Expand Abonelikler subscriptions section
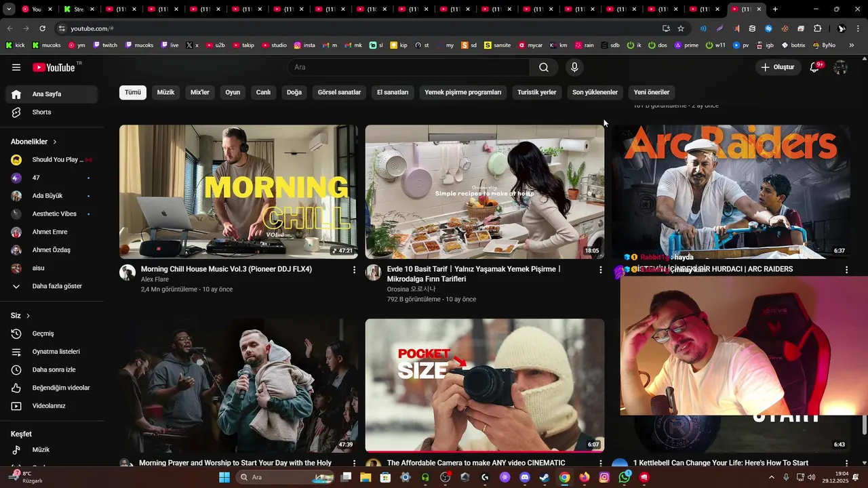Image resolution: width=868 pixels, height=488 pixels. [x=34, y=142]
